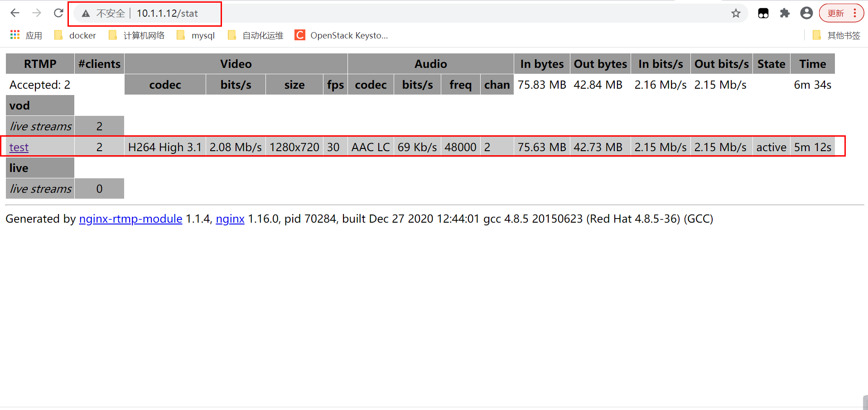Go forward to the next page
868x410 pixels.
pos(37,13)
